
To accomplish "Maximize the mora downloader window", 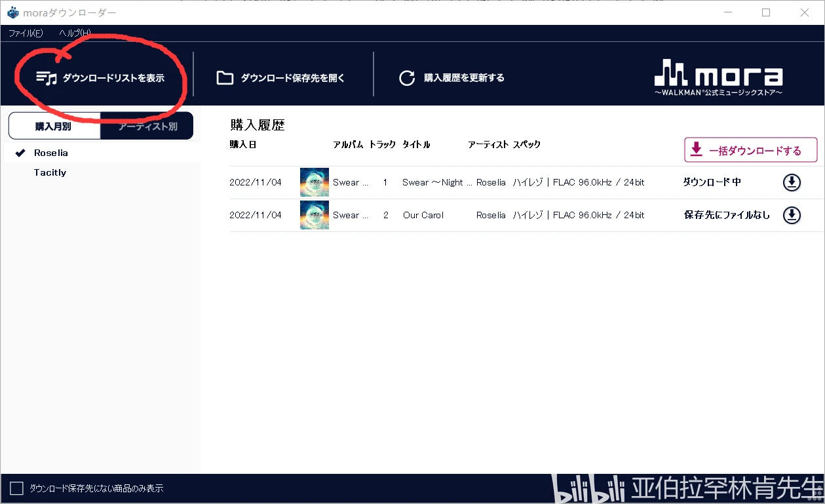I will tap(766, 12).
